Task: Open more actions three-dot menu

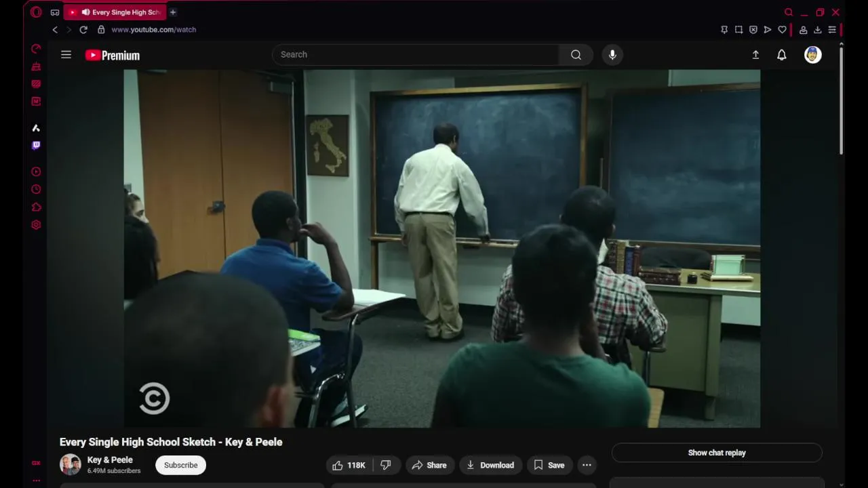Action: coord(587,465)
